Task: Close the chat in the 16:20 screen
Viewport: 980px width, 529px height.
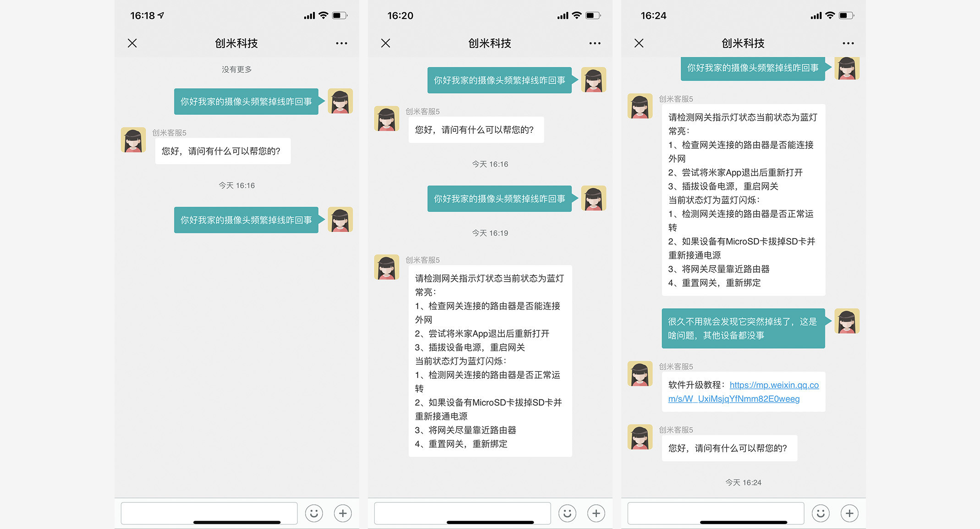Action: (386, 43)
